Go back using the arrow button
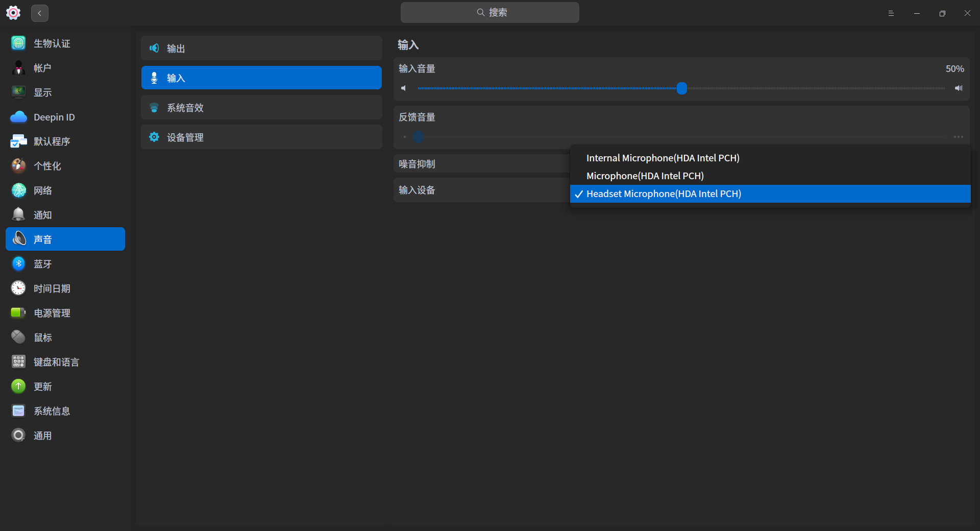The height and width of the screenshot is (531, 980). click(x=40, y=13)
